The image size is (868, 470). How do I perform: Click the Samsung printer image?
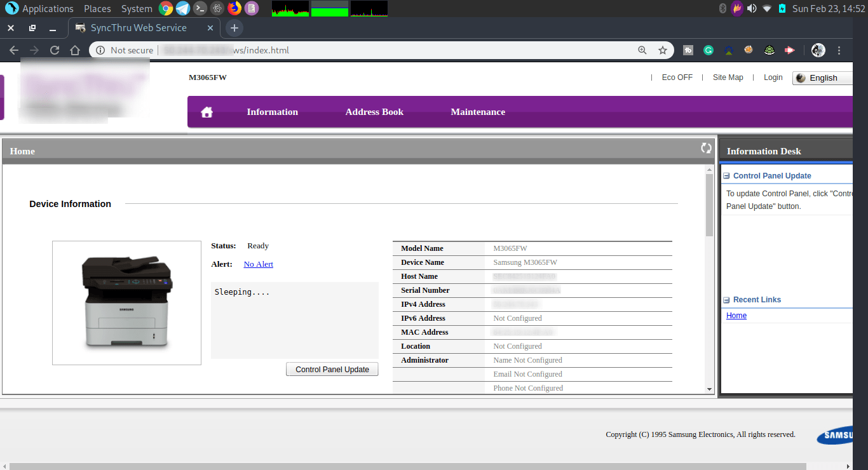[126, 302]
